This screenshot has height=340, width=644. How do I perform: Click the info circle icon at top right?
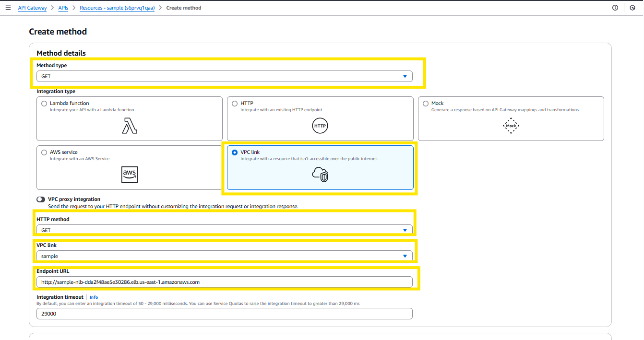(x=615, y=8)
